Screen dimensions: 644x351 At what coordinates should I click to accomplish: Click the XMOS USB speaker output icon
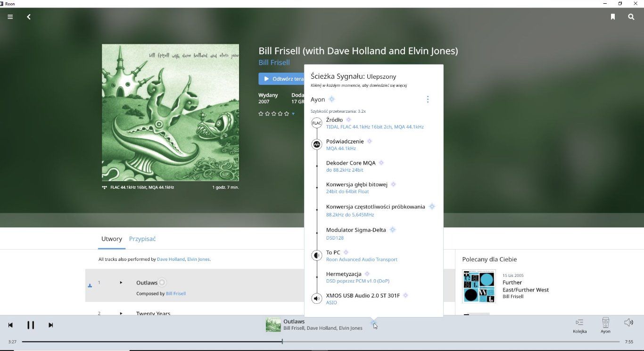[x=317, y=299]
